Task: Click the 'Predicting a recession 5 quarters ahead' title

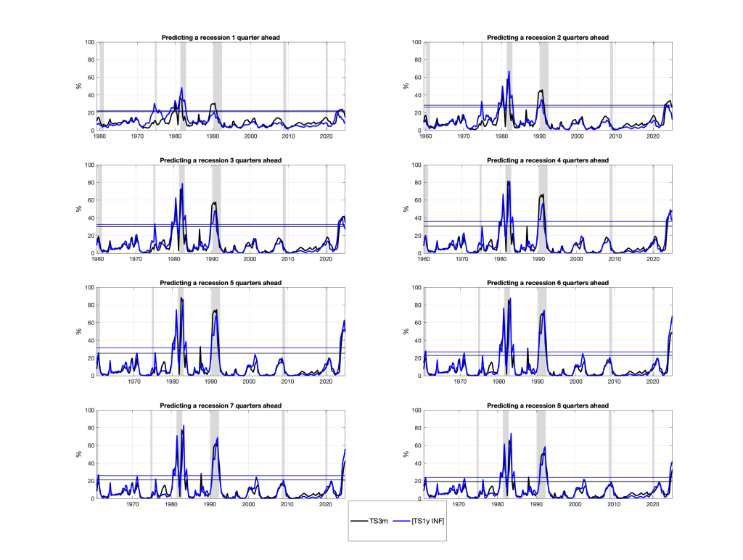Action: click(221, 283)
